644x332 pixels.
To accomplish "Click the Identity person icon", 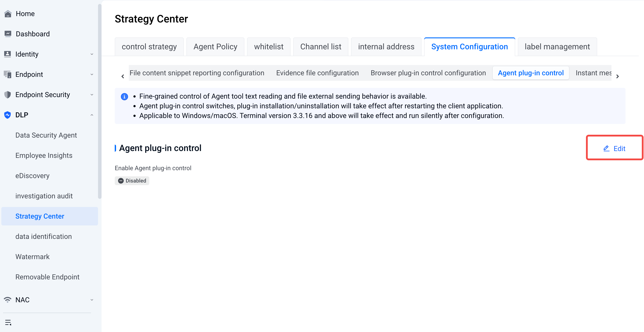I will [8, 54].
